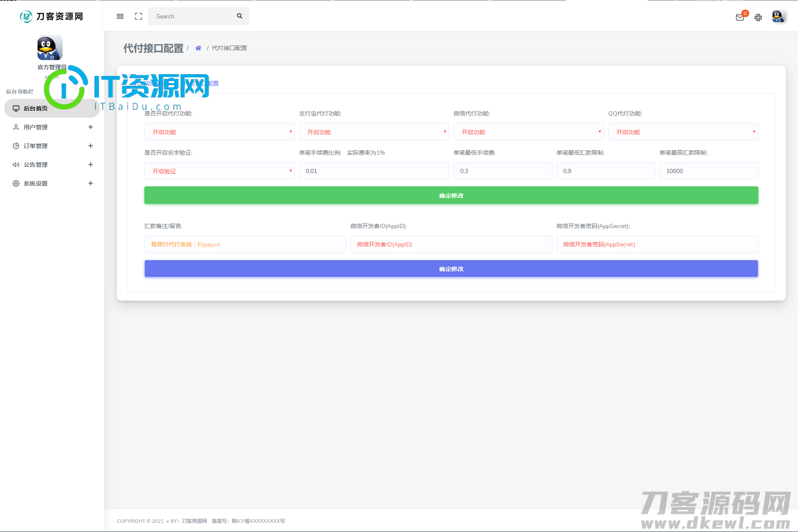Open the mail notifications icon

coord(740,17)
